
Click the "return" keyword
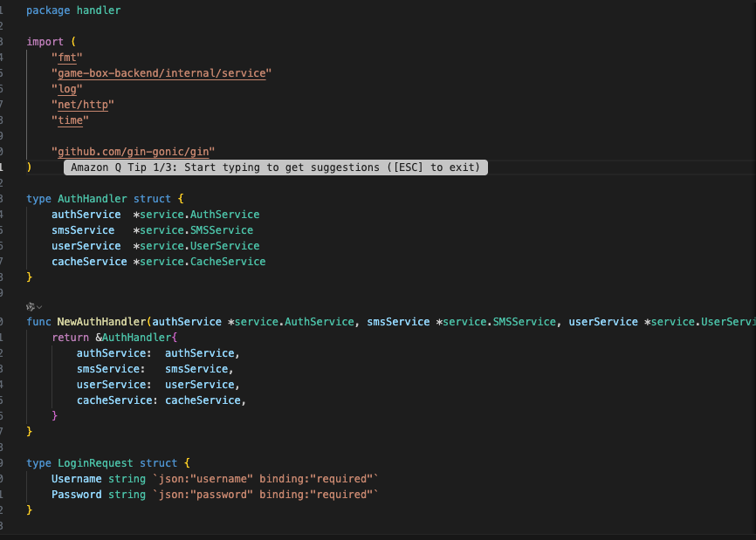click(x=71, y=338)
